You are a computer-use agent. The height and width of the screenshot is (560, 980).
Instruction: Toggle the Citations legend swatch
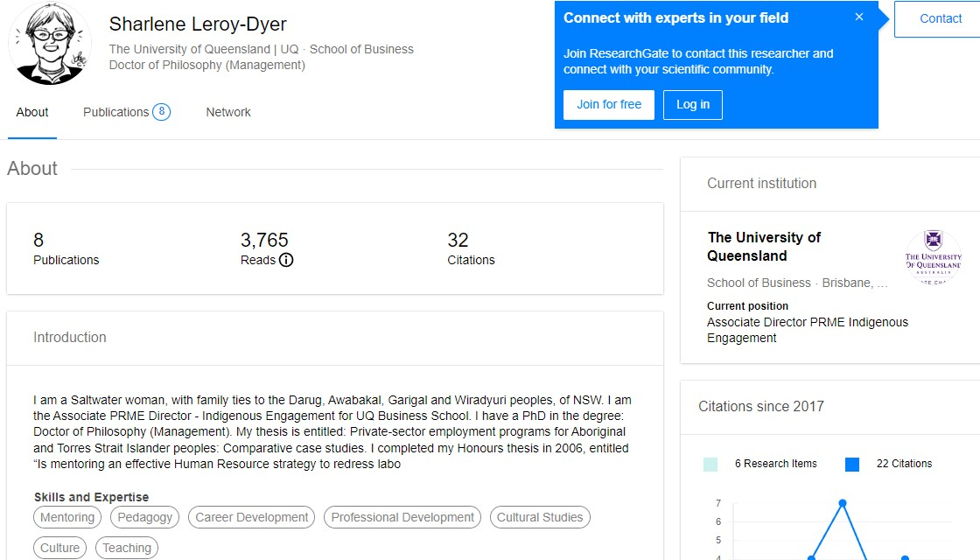(x=852, y=465)
